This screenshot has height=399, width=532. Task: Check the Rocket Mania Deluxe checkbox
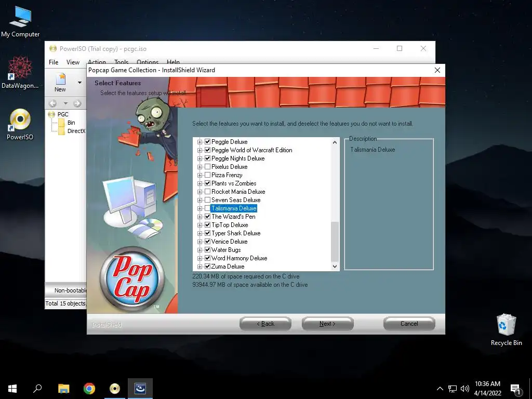(x=208, y=191)
